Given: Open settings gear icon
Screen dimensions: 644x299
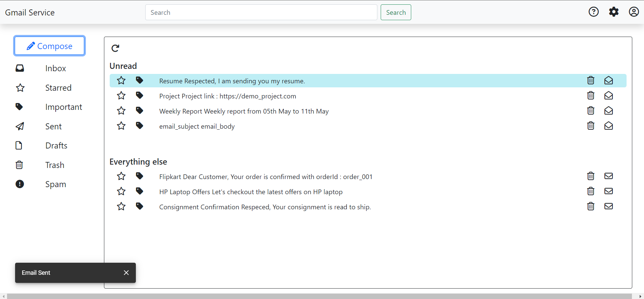Looking at the screenshot, I should coord(613,12).
